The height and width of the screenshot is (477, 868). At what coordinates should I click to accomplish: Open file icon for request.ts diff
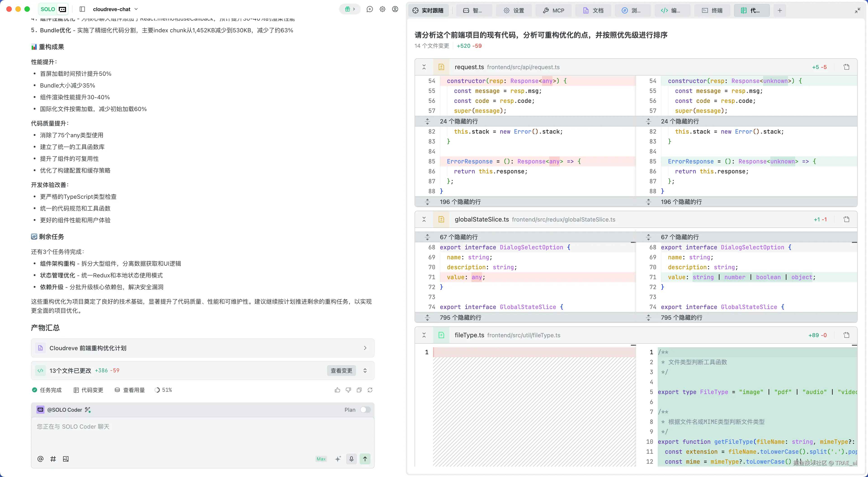(847, 67)
